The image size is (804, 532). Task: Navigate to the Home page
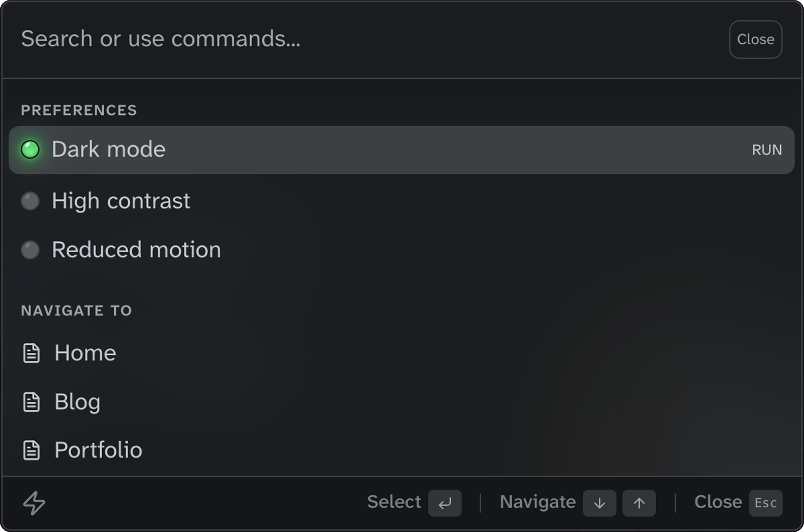85,353
